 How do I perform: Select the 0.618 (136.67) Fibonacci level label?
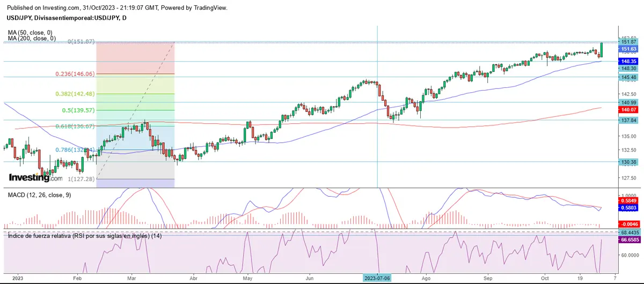click(x=75, y=126)
